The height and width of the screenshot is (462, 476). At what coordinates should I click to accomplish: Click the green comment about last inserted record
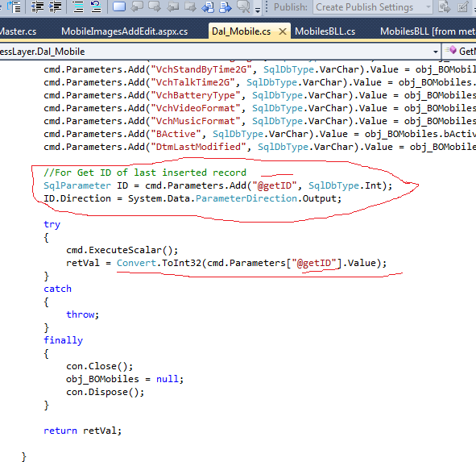(x=145, y=173)
